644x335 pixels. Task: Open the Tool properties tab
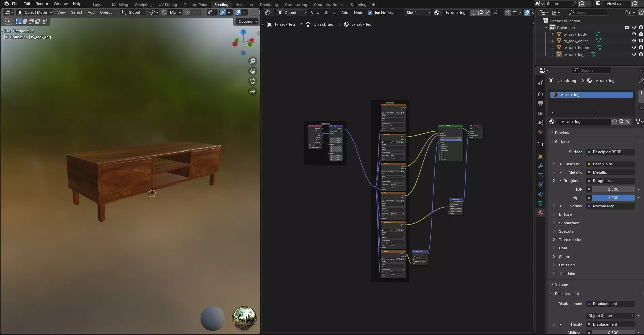[x=541, y=82]
